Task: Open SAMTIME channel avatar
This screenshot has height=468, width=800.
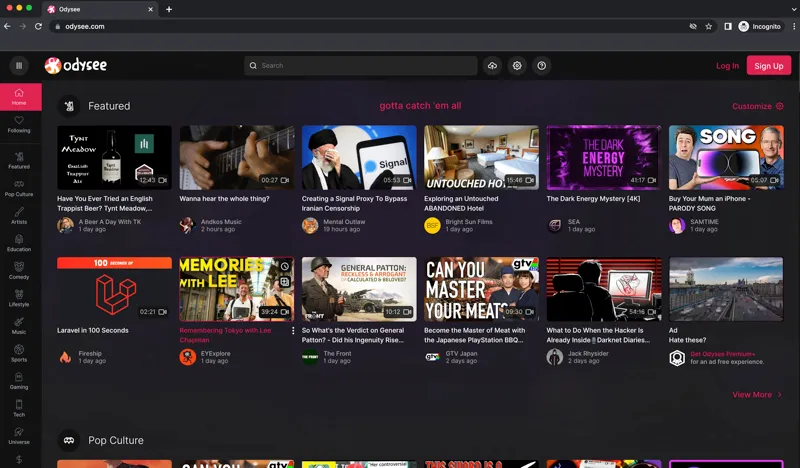Action: coord(677,225)
